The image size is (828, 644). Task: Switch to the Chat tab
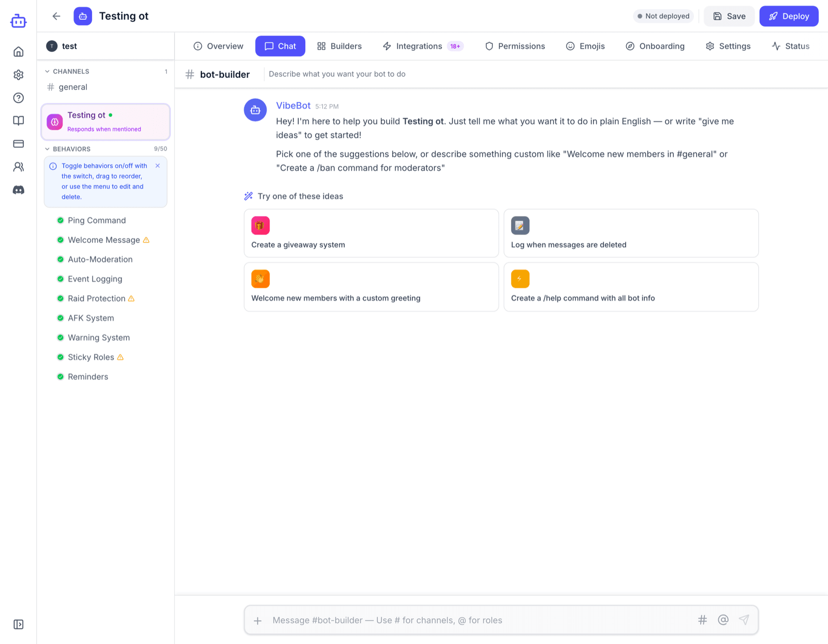(x=280, y=46)
